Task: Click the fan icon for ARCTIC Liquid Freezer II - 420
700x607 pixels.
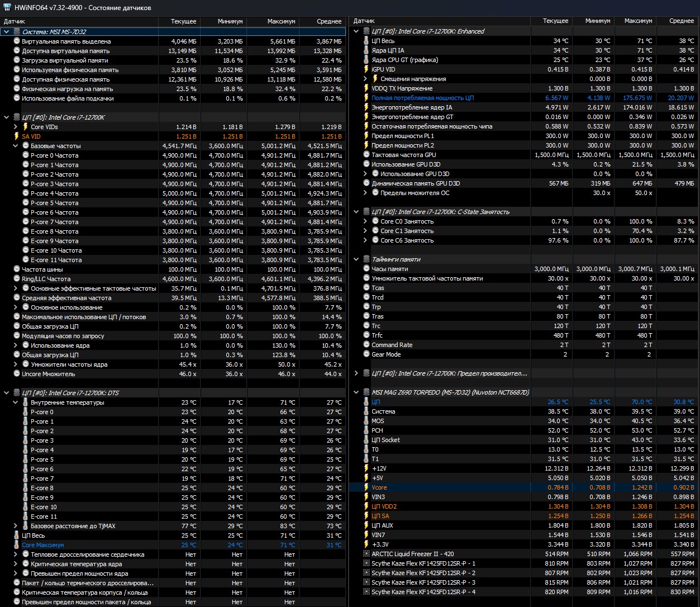Action: pyautogui.click(x=366, y=554)
